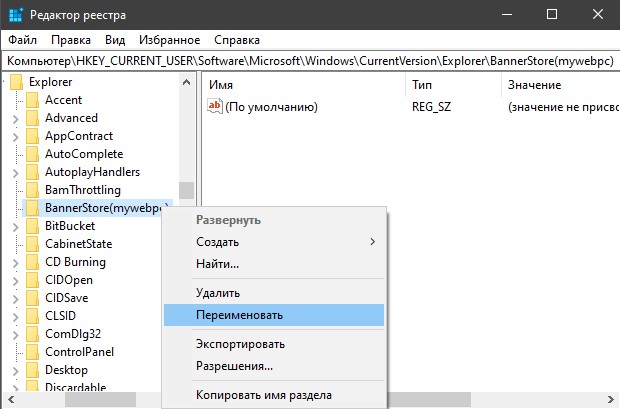Click the Accent folder icon

[x=32, y=100]
